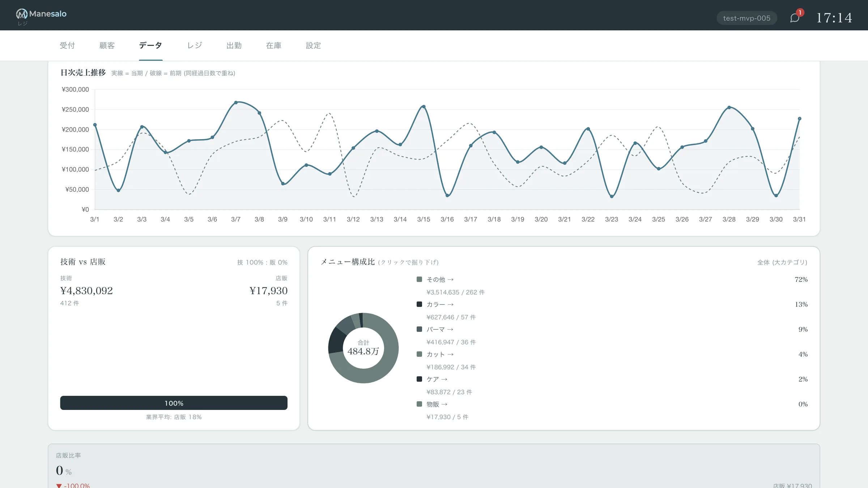Viewport: 868px width, 488px height.
Task: Select the データ tab
Action: 150,46
